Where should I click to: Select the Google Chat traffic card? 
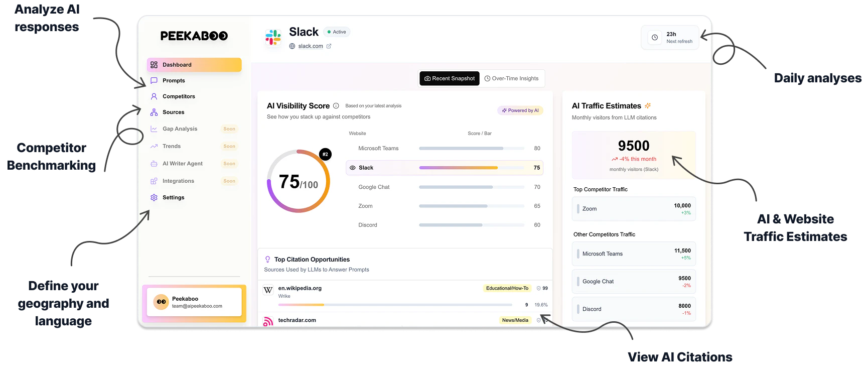pos(634,282)
